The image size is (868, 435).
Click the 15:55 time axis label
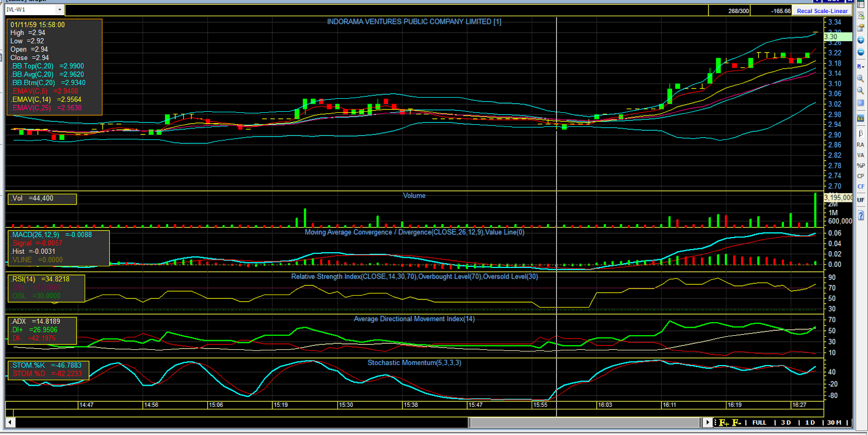click(540, 405)
